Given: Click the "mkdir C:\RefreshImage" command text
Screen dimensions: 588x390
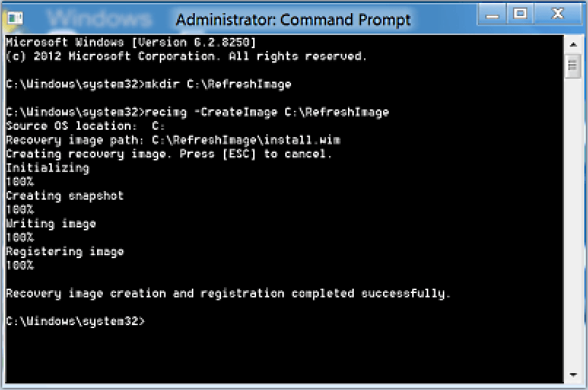Looking at the screenshot, I should (x=219, y=85).
